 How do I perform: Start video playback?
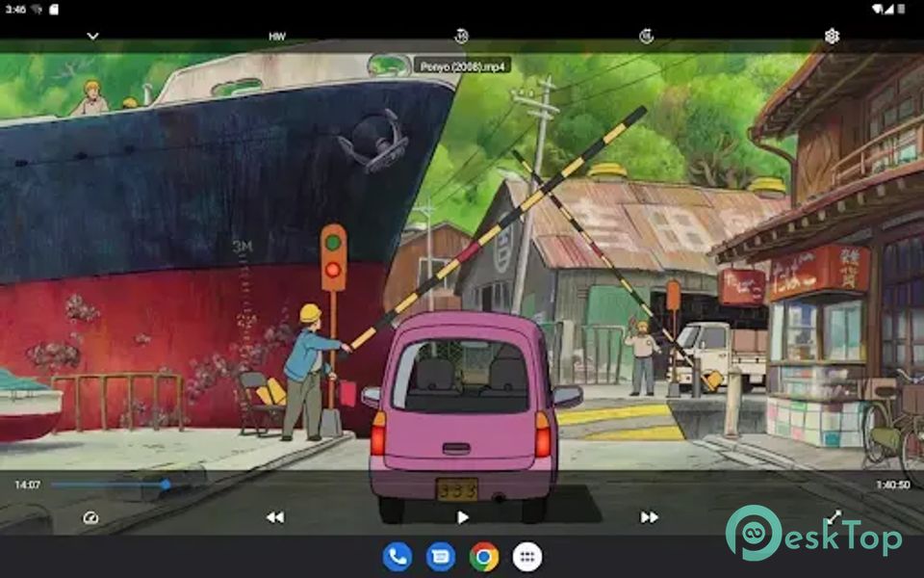[x=463, y=517]
